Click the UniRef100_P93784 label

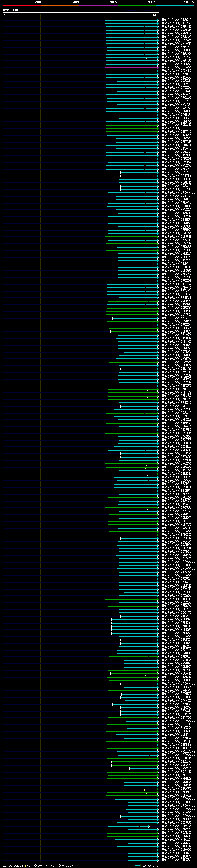[176, 104]
